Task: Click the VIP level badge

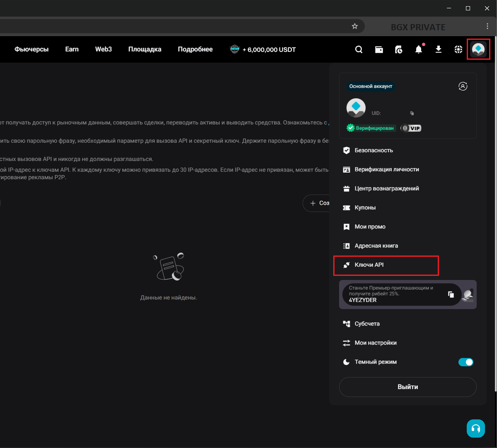Action: click(411, 128)
